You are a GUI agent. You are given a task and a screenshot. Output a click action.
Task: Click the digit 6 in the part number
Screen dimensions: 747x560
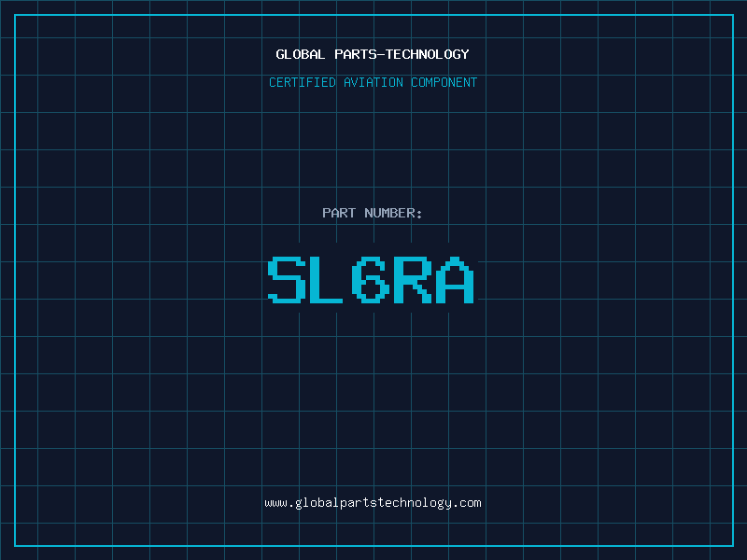coord(370,280)
